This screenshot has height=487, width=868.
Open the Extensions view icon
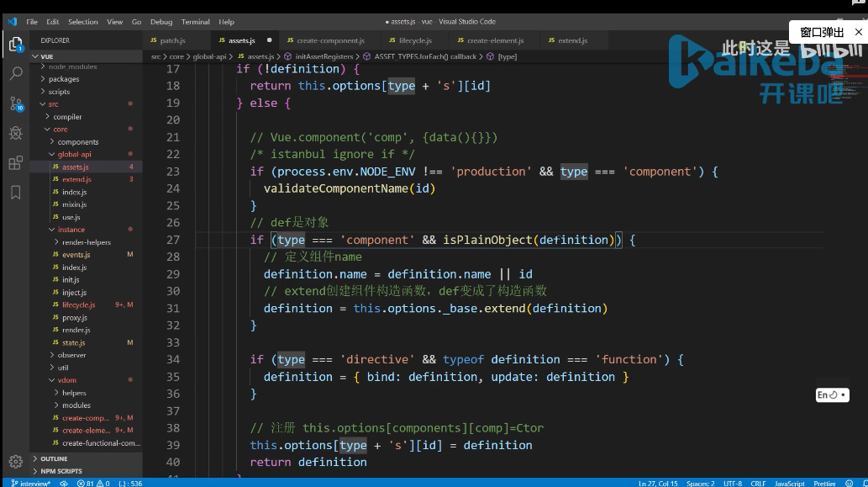pyautogui.click(x=15, y=163)
